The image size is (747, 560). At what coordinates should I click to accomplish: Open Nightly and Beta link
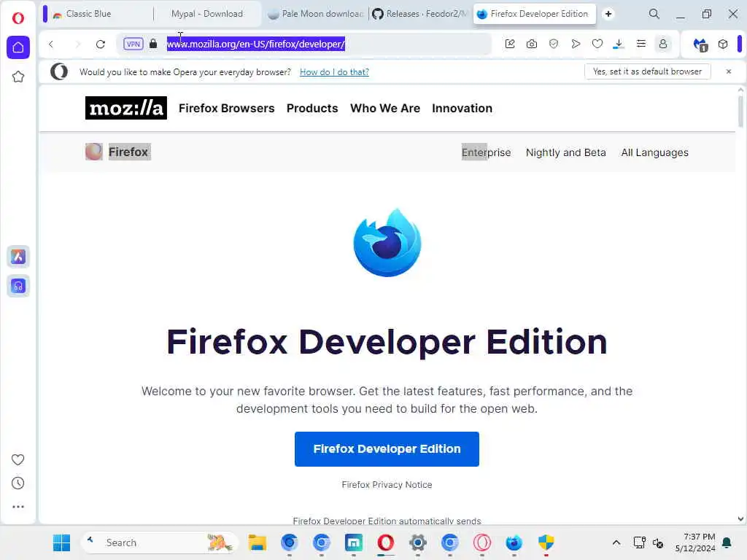(x=565, y=152)
